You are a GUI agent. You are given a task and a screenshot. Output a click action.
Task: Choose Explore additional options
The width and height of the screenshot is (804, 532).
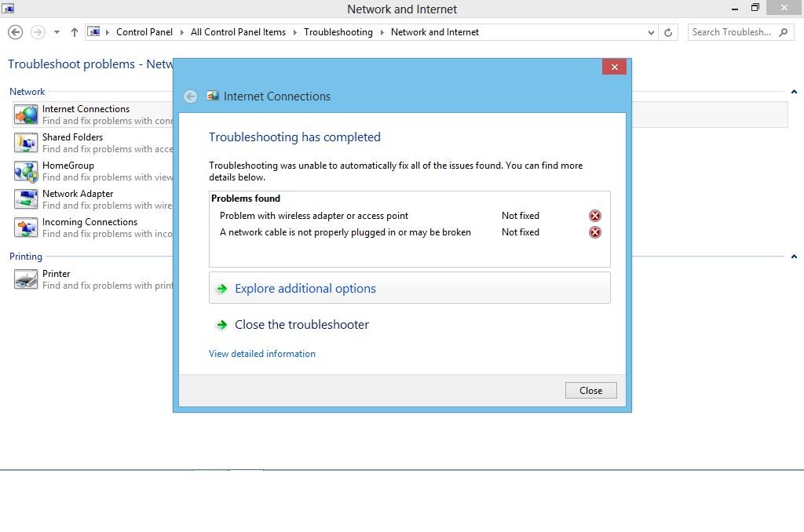(410, 288)
